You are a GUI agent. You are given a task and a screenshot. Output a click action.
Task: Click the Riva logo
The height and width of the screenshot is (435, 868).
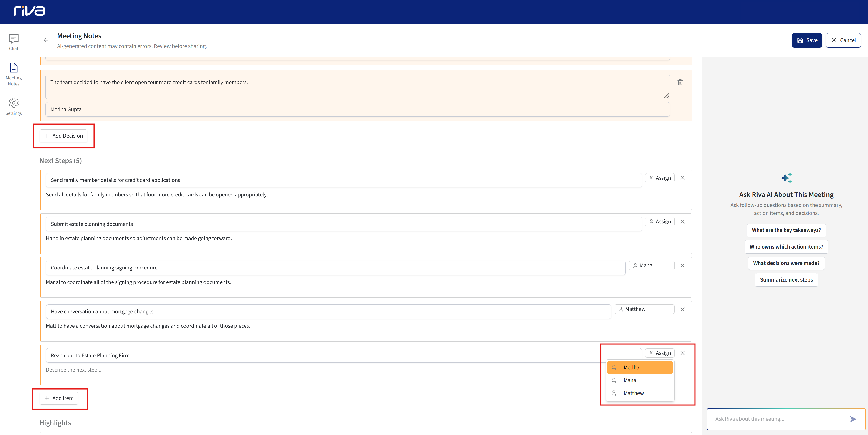pyautogui.click(x=29, y=11)
